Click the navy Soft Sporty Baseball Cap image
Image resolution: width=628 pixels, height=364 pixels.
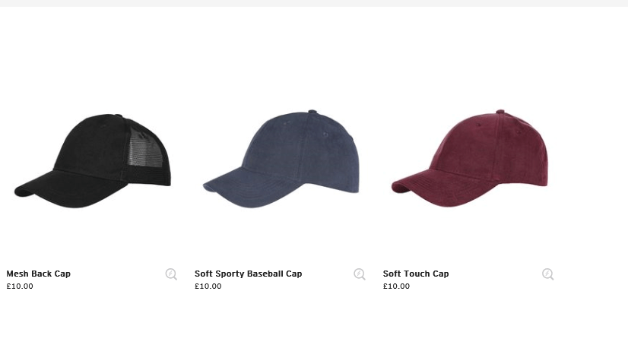(281, 159)
